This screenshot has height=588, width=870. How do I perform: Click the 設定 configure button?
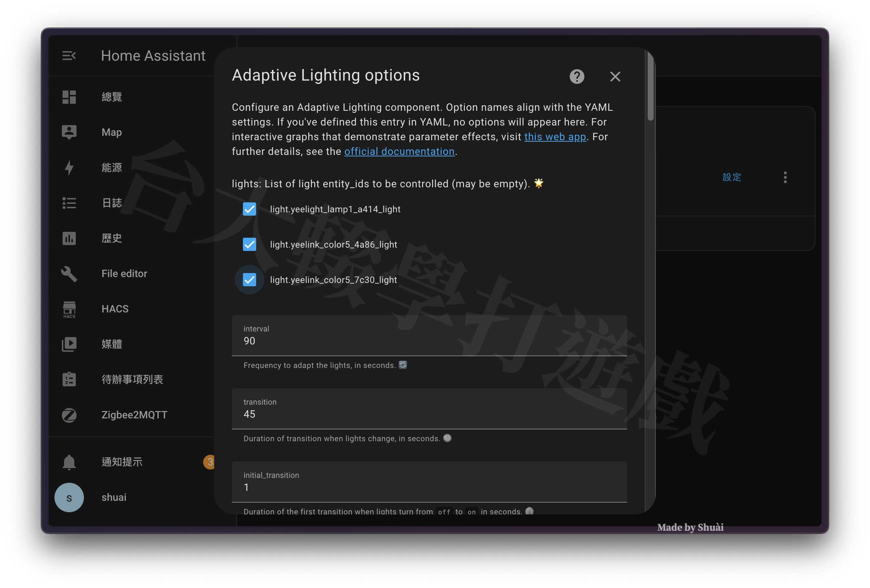pyautogui.click(x=732, y=177)
